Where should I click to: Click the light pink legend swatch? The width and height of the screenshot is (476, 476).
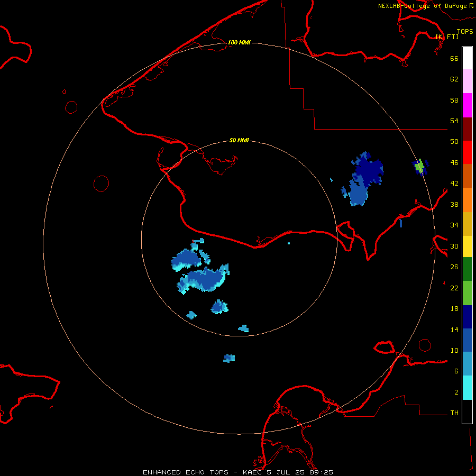pyautogui.click(x=467, y=81)
